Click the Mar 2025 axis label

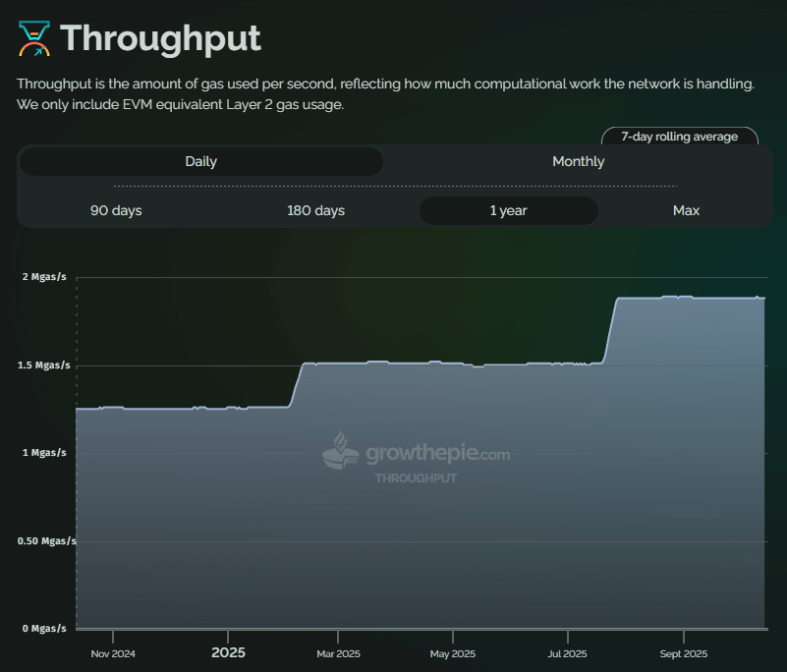click(338, 653)
